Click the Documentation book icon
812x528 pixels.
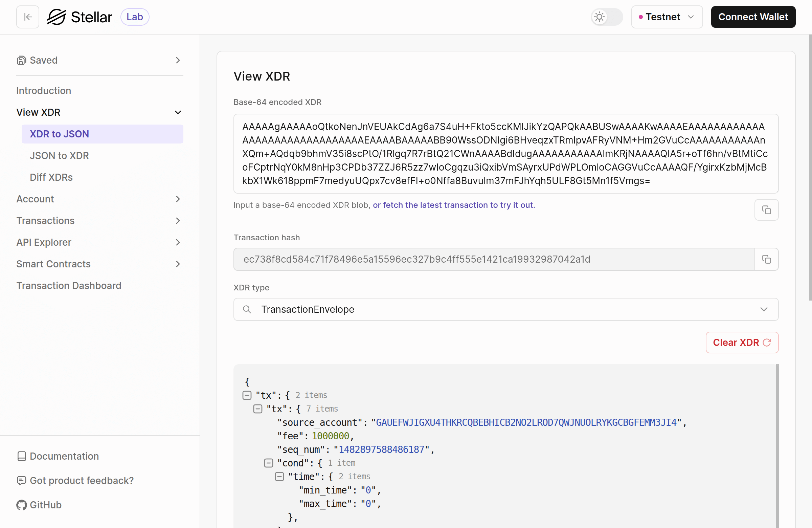coord(22,456)
